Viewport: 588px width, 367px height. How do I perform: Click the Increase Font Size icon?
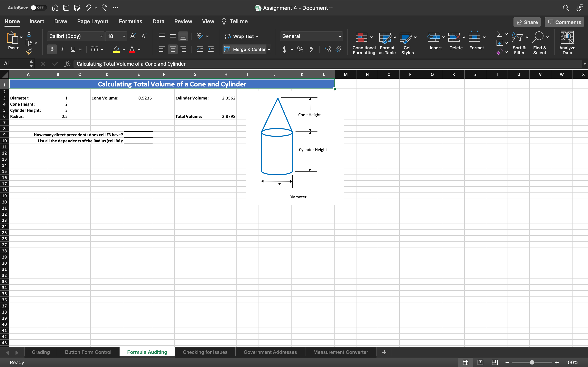[133, 36]
